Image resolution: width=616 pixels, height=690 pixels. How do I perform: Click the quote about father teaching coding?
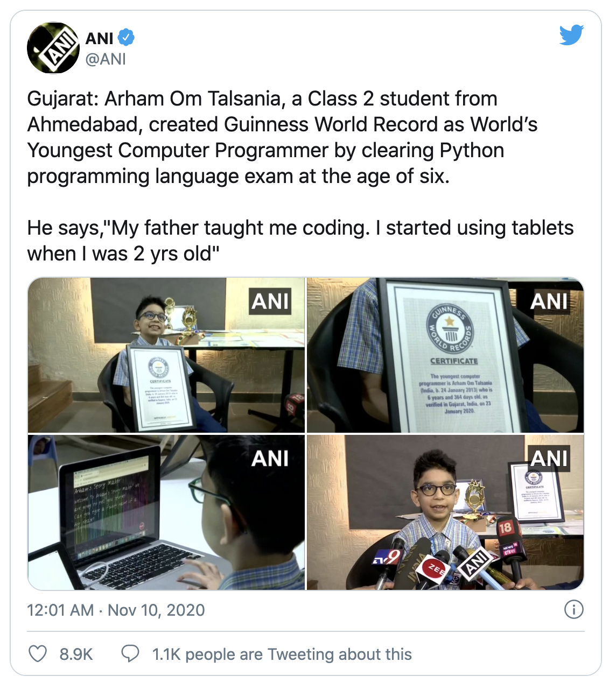[300, 241]
